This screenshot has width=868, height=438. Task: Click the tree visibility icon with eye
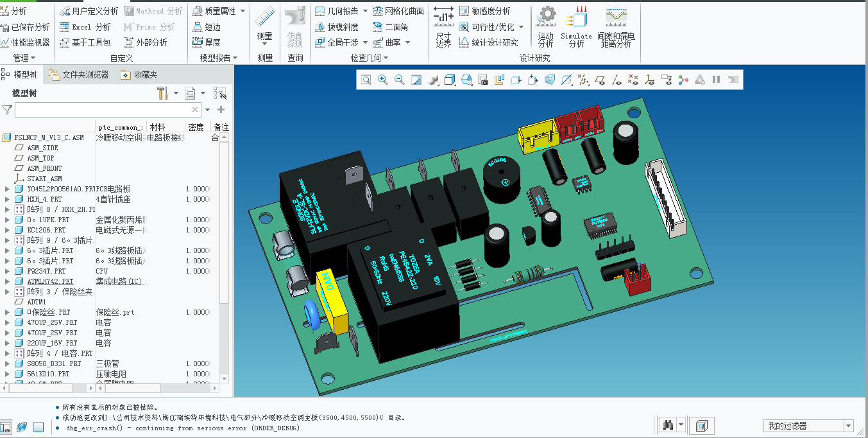(x=219, y=94)
